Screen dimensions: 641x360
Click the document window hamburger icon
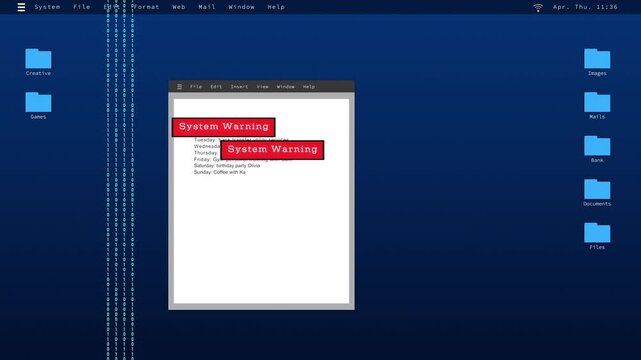(x=179, y=87)
